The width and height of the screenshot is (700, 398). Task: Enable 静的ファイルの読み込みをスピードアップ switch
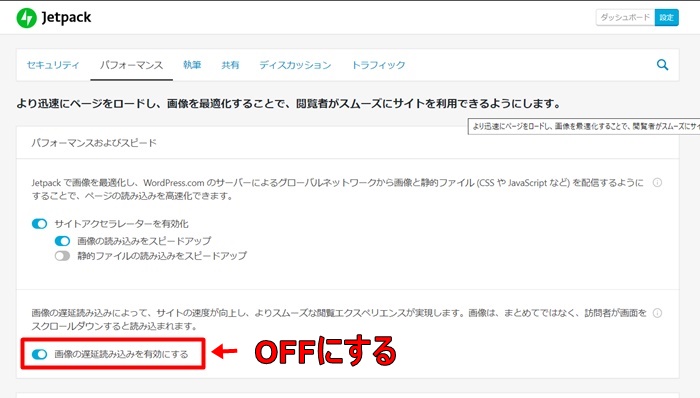coord(62,256)
